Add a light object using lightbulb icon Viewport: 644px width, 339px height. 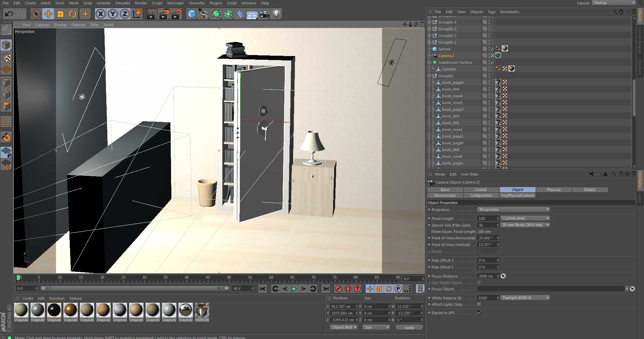click(276, 14)
